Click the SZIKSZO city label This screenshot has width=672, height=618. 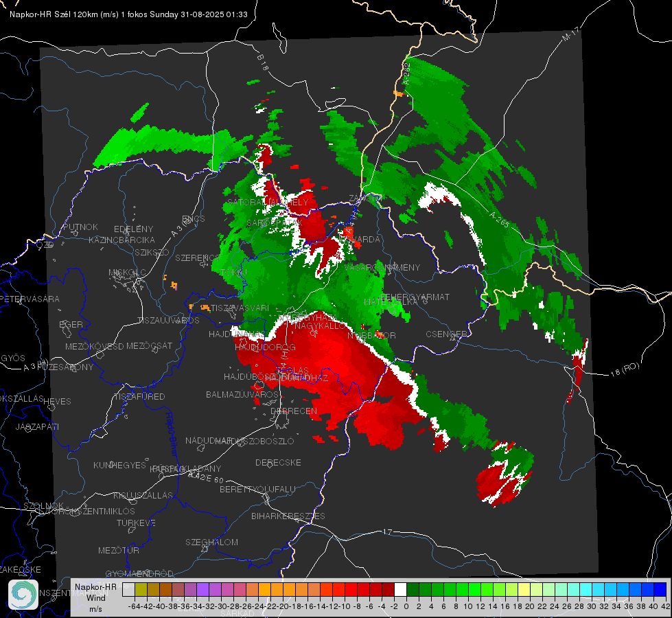tap(152, 253)
